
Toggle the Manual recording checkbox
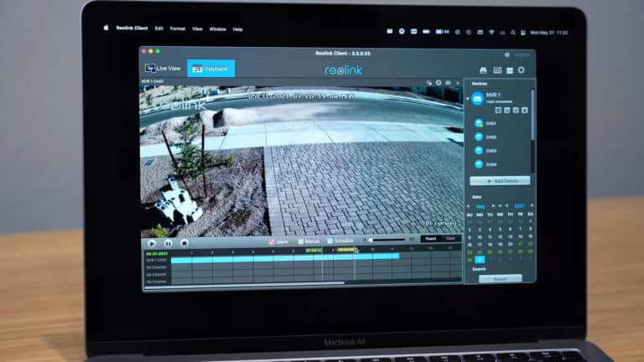point(300,240)
